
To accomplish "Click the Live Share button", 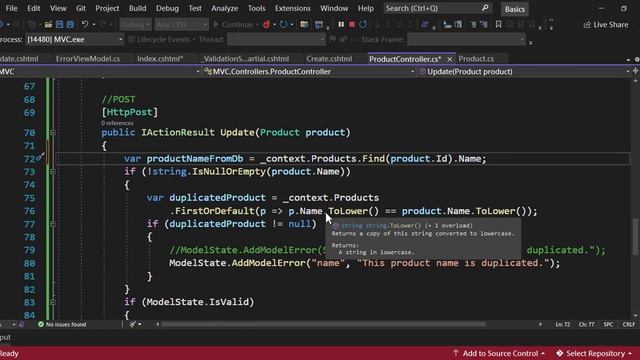I will pyautogui.click(x=606, y=25).
